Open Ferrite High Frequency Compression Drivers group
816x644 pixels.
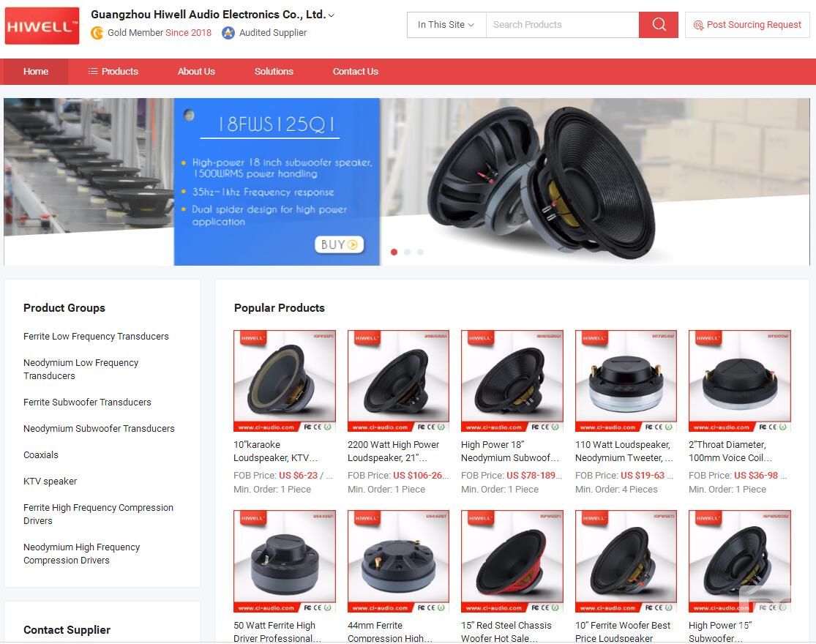[x=98, y=514]
